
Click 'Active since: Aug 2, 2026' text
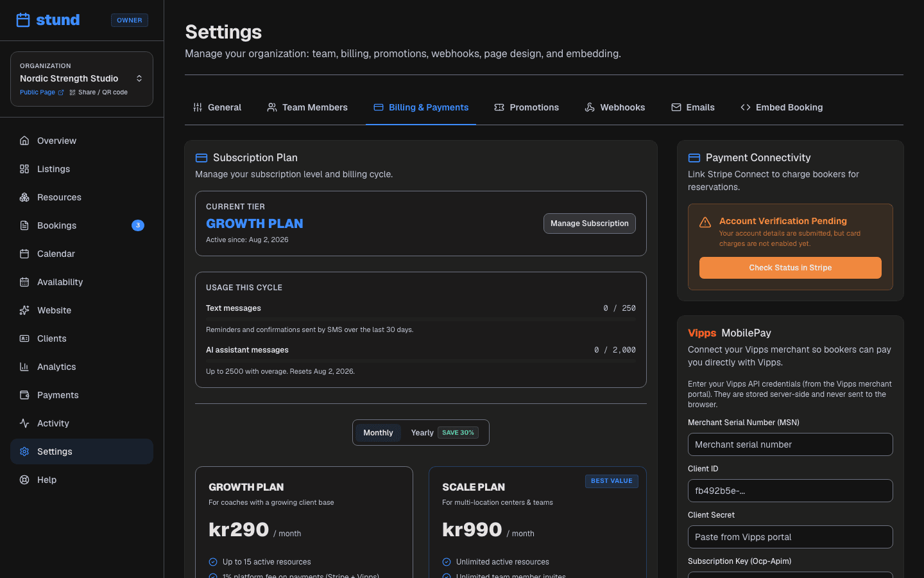point(247,240)
